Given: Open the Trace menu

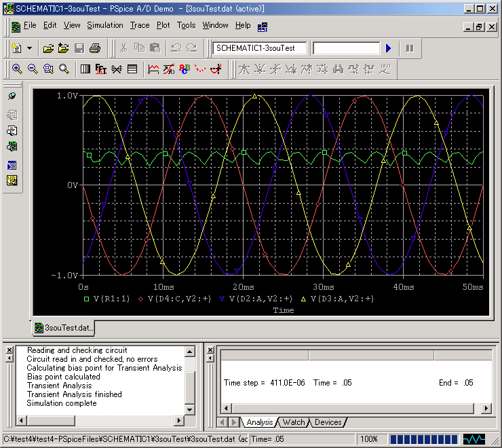Looking at the screenshot, I should coord(140,25).
